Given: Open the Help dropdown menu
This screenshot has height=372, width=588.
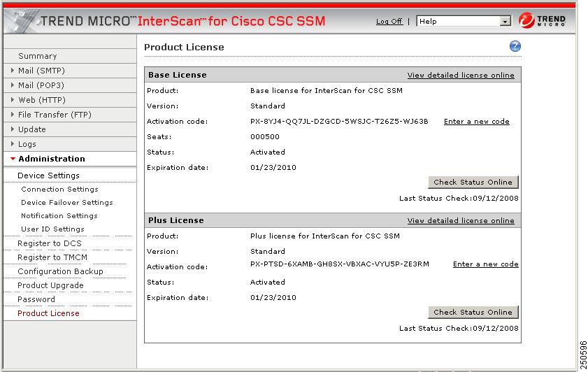Looking at the screenshot, I should click(464, 22).
